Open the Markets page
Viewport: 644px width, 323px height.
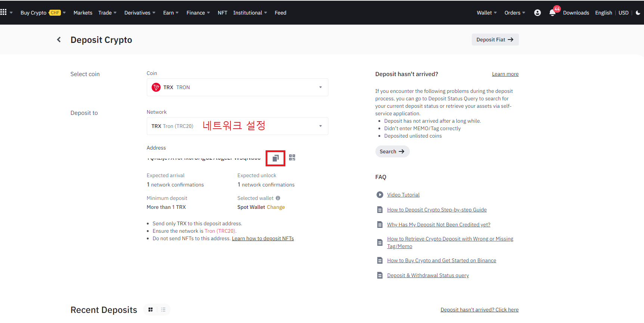[83, 13]
